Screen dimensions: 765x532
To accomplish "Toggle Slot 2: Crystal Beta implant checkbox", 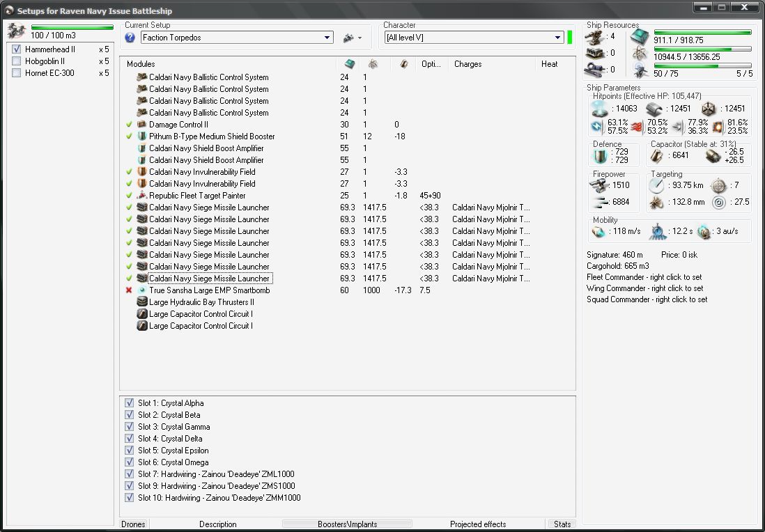I will (x=130, y=414).
